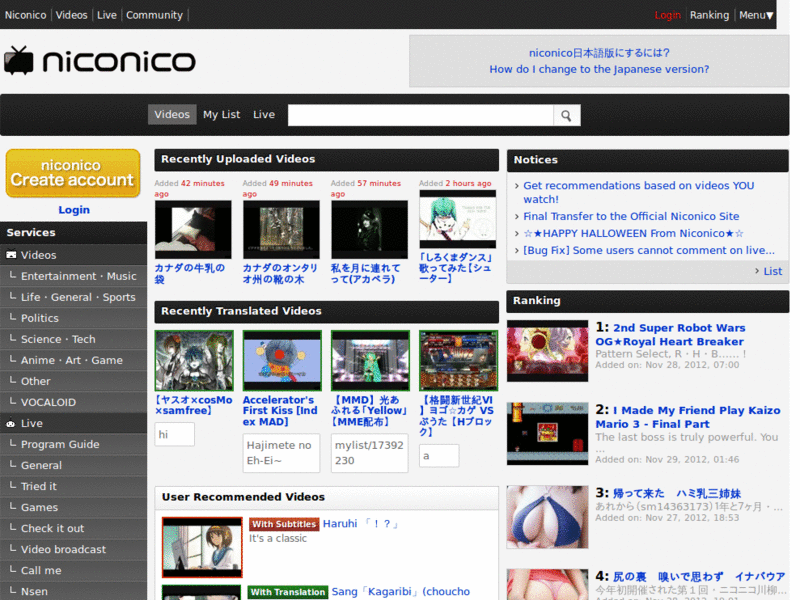Viewport: 800px width, 600px height.
Task: Click the 'hi' comment box
Action: (x=174, y=434)
